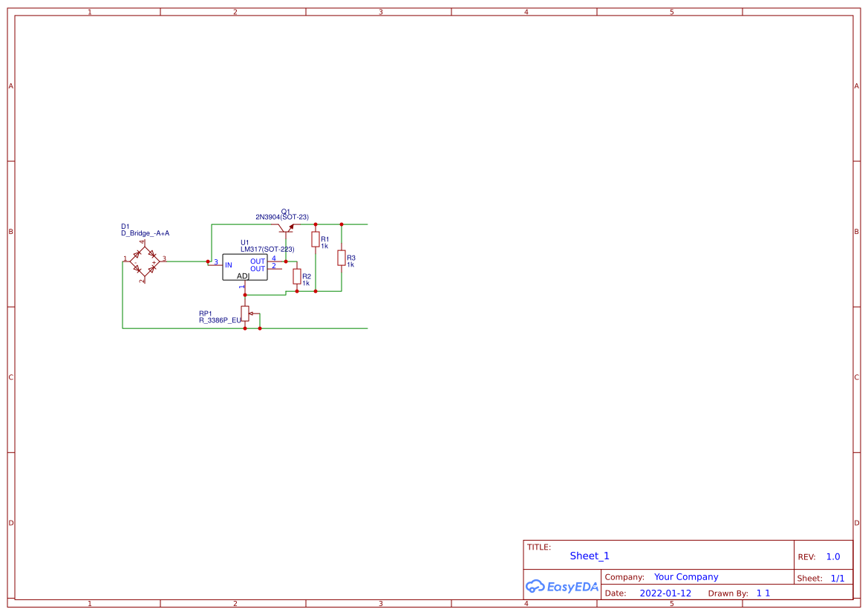The image size is (868, 615).
Task: Click the ADJ pin label of U1
Action: pos(244,276)
